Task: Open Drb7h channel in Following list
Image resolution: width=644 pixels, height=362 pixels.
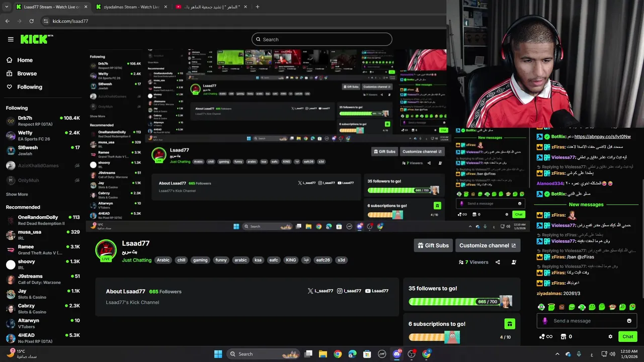Action: [43, 121]
